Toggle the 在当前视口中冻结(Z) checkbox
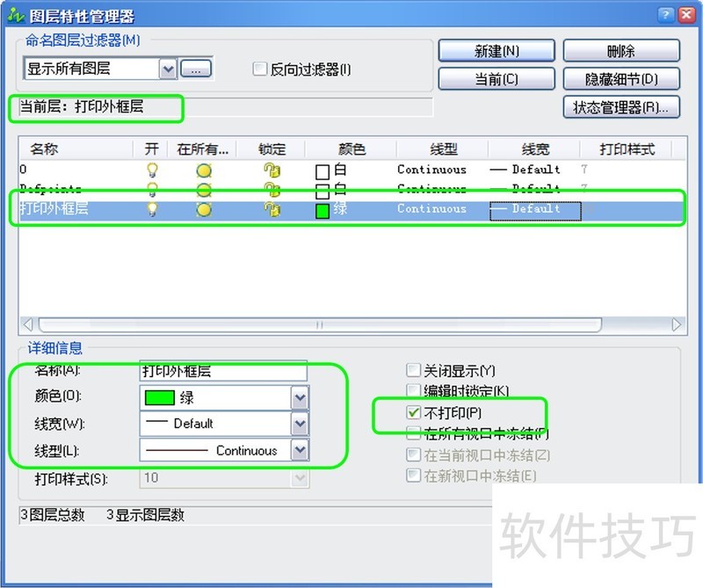 (413, 454)
